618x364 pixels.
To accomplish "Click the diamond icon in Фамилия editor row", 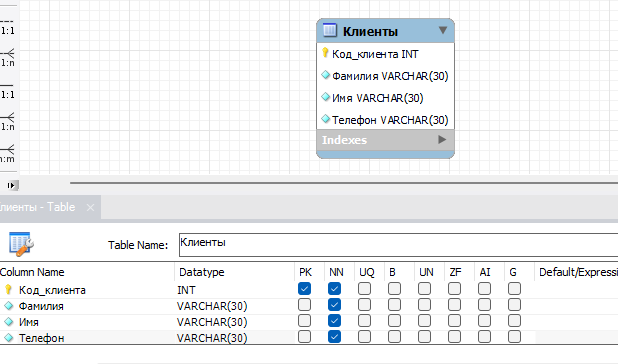I will pyautogui.click(x=9, y=306).
